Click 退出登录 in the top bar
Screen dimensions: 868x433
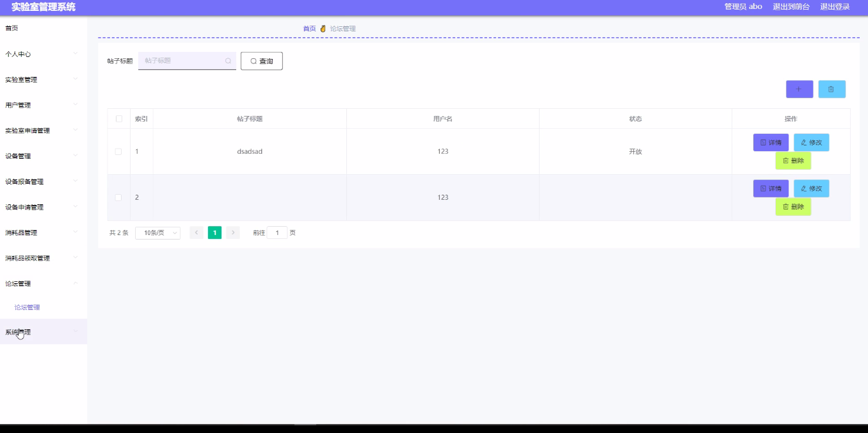pyautogui.click(x=835, y=6)
